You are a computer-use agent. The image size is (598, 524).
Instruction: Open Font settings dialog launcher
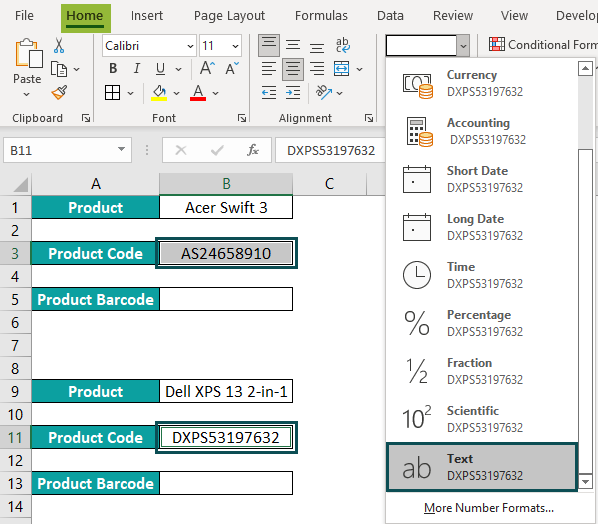pyautogui.click(x=242, y=118)
